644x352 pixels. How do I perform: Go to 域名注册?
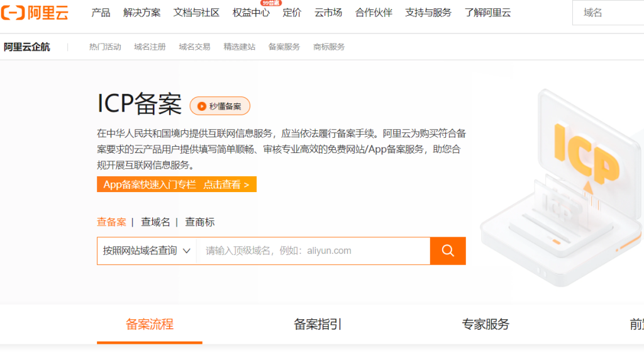coord(150,47)
